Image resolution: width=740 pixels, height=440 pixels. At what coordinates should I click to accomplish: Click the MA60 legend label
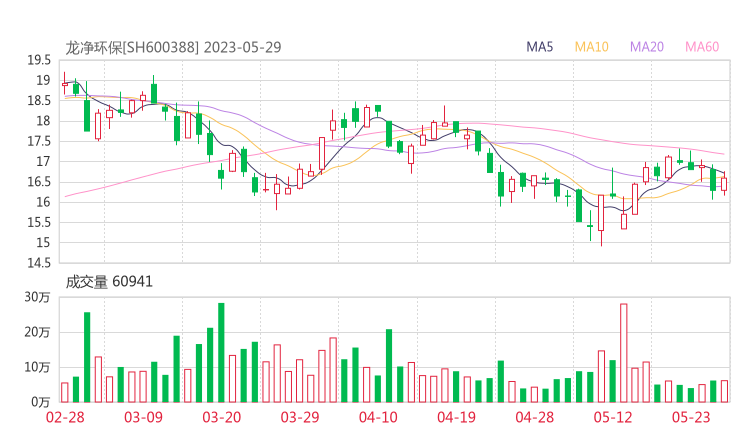[x=702, y=47]
